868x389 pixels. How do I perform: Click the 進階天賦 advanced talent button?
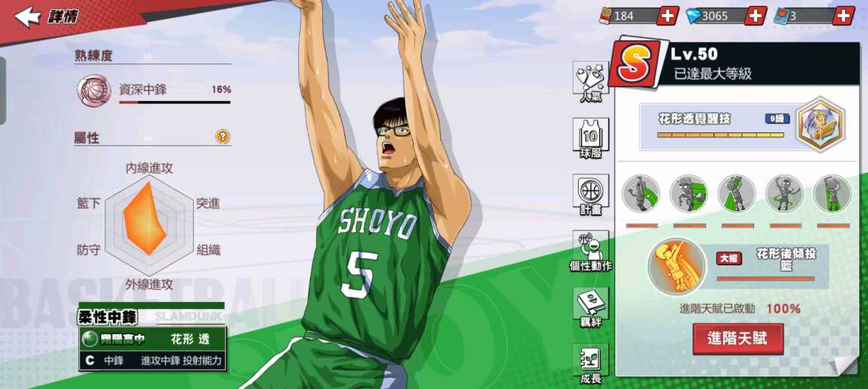point(738,338)
